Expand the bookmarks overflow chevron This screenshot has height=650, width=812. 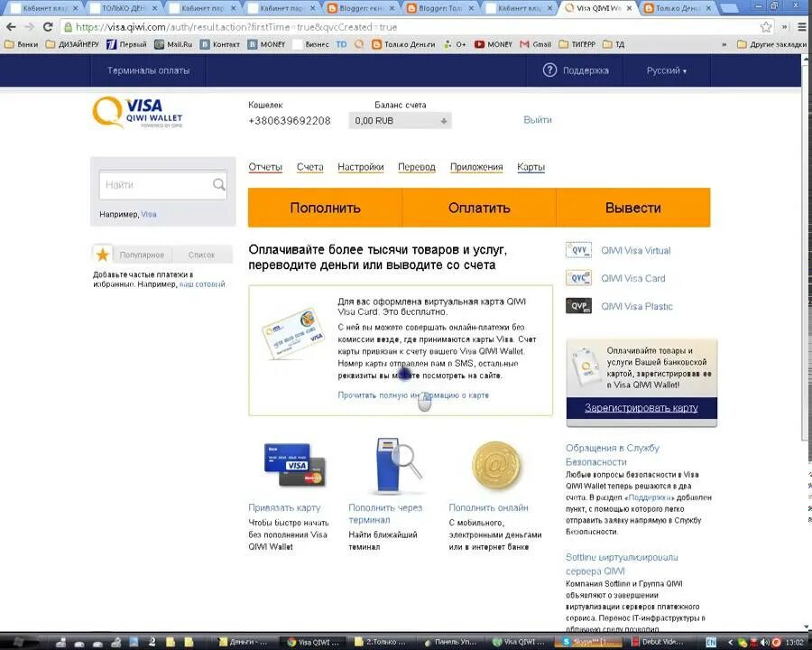724,44
